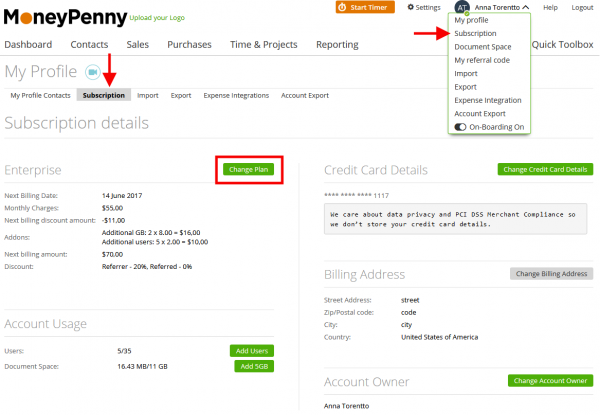
Task: Click the masked card number ending 1117
Action: 356,195
